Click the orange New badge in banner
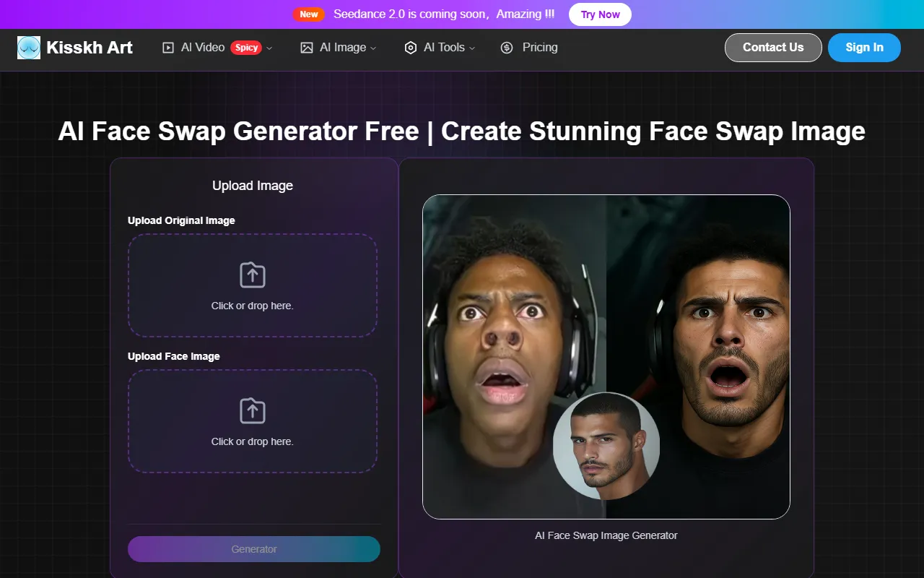 point(309,14)
